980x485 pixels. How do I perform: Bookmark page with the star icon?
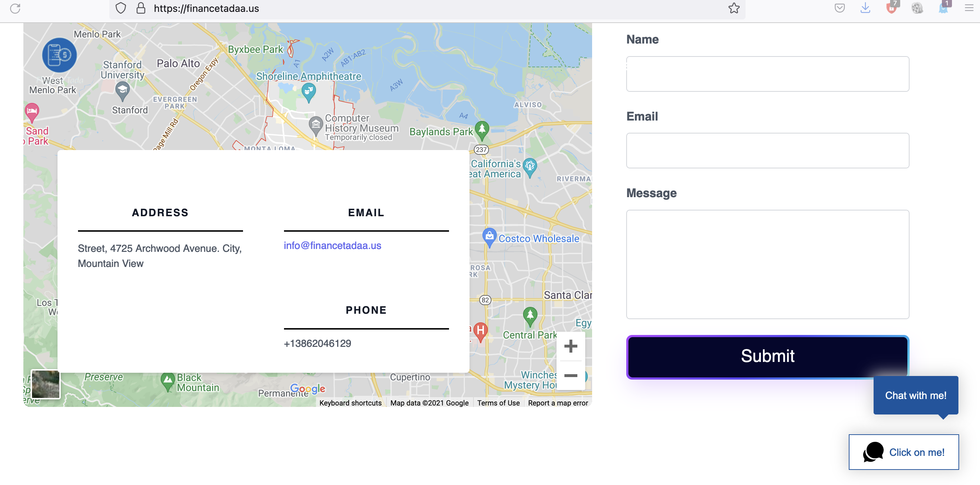click(734, 8)
